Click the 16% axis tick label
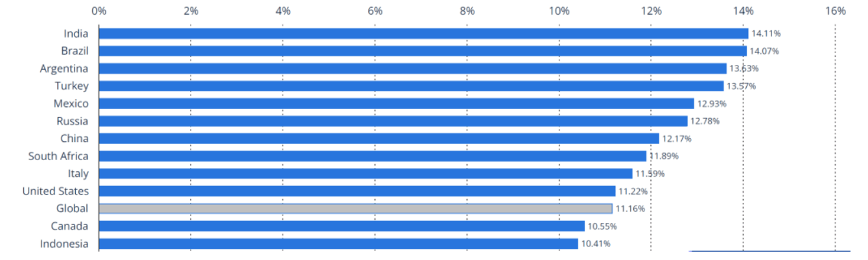 click(x=836, y=10)
